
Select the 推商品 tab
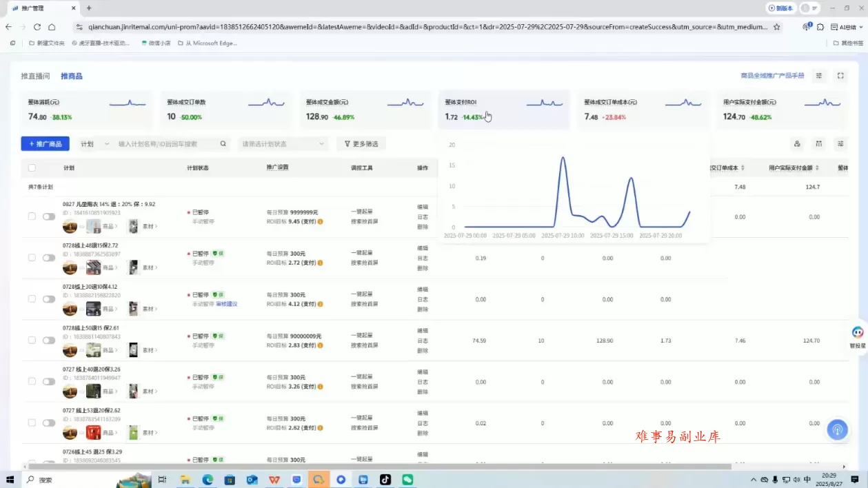pos(72,76)
